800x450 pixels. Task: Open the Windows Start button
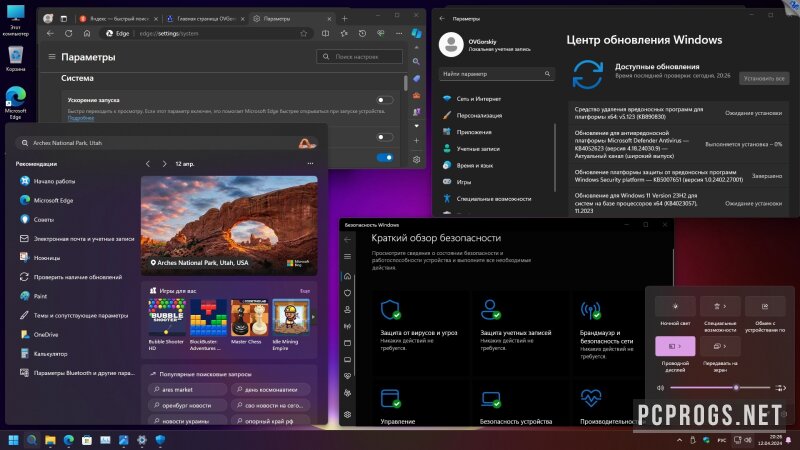click(14, 440)
